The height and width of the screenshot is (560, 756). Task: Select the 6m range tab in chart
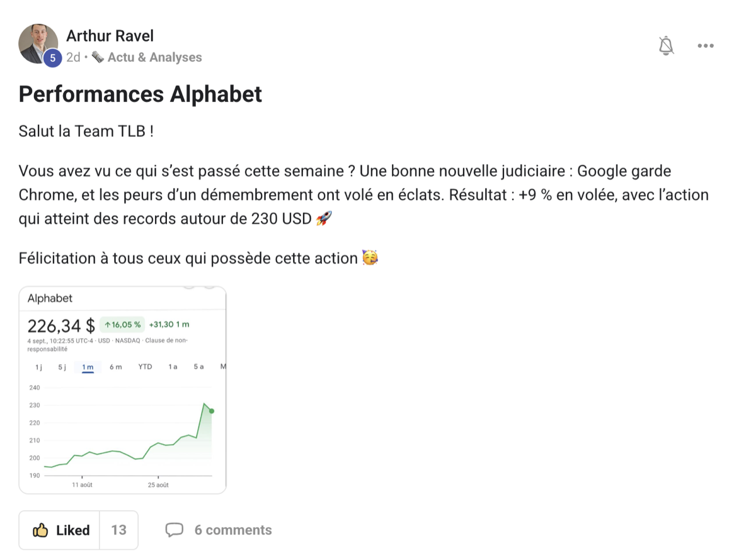[115, 367]
